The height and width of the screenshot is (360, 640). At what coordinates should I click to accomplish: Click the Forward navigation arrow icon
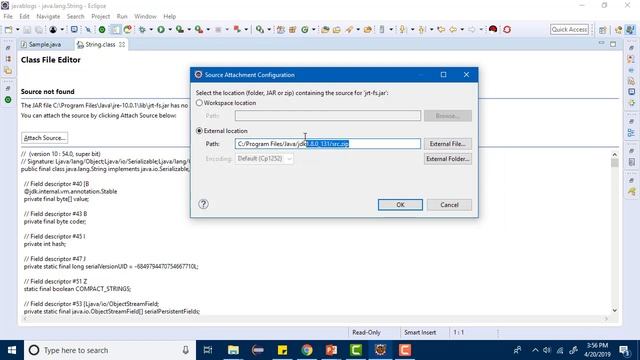point(471,29)
